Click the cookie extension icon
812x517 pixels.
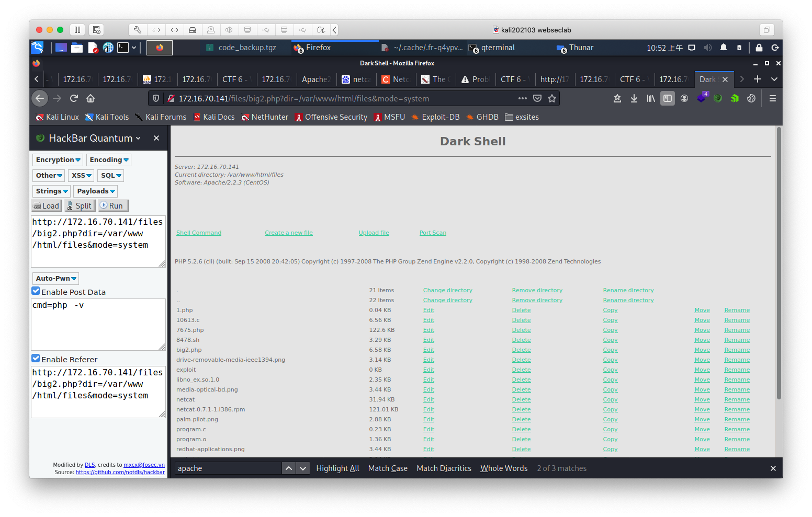(751, 98)
